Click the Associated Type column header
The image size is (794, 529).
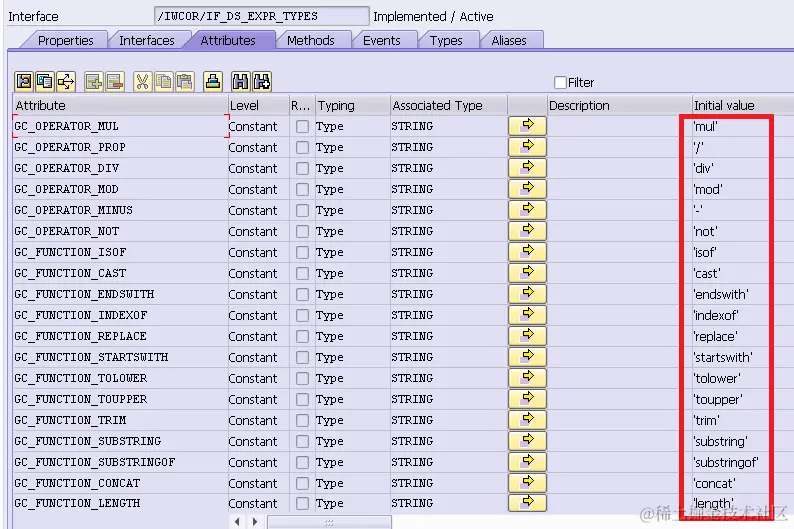[x=449, y=105]
